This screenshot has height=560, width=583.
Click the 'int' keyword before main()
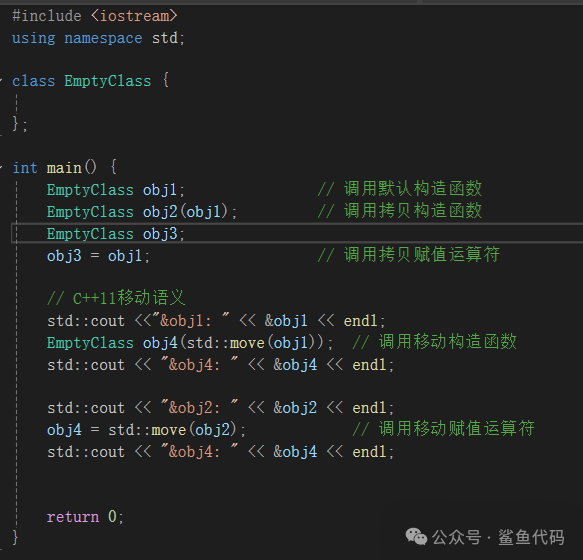coord(25,168)
